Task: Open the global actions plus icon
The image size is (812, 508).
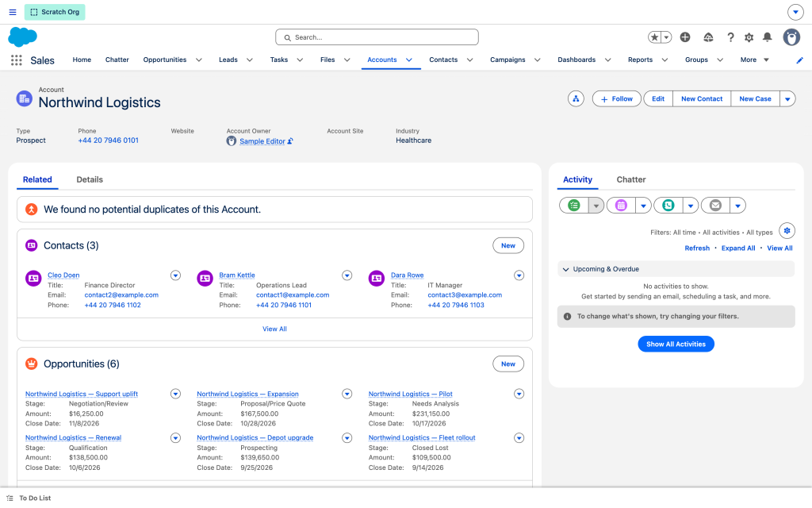Action: coord(685,37)
